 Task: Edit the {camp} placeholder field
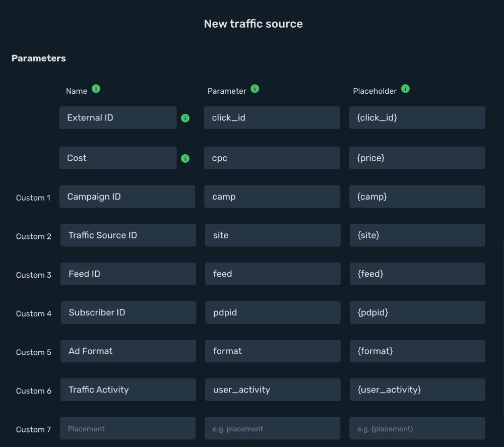pyautogui.click(x=417, y=197)
